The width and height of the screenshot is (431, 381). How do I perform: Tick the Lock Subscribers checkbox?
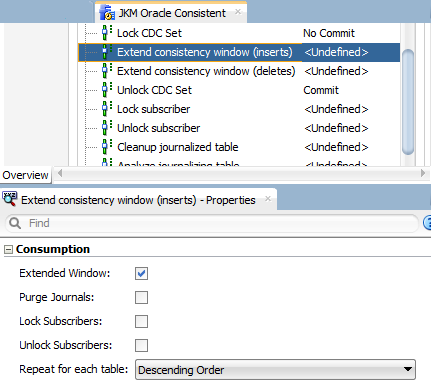[x=141, y=321]
